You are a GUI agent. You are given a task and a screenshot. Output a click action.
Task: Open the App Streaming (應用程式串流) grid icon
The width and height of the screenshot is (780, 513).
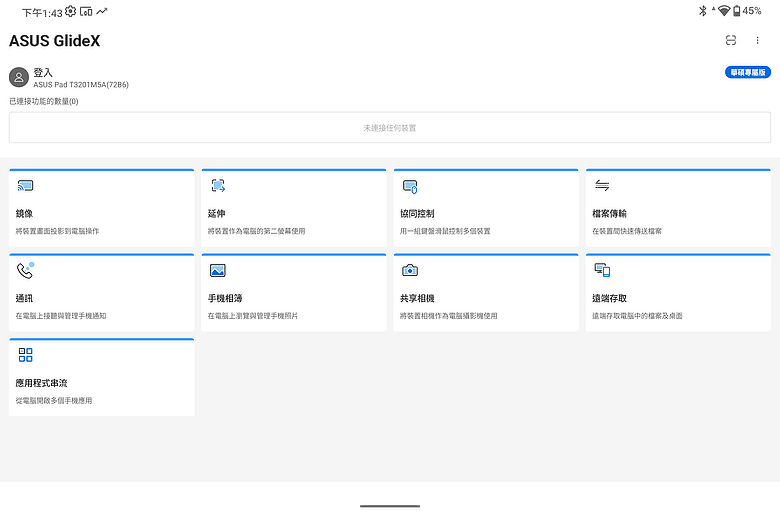pyautogui.click(x=25, y=355)
